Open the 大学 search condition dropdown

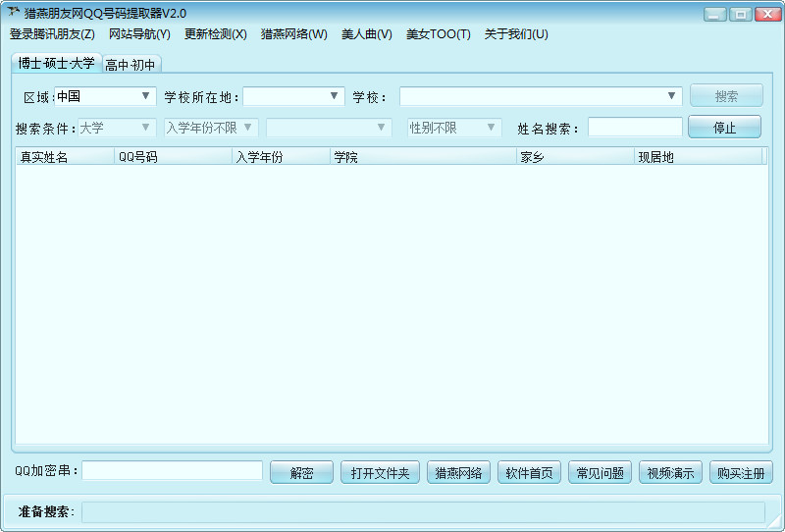point(116,128)
